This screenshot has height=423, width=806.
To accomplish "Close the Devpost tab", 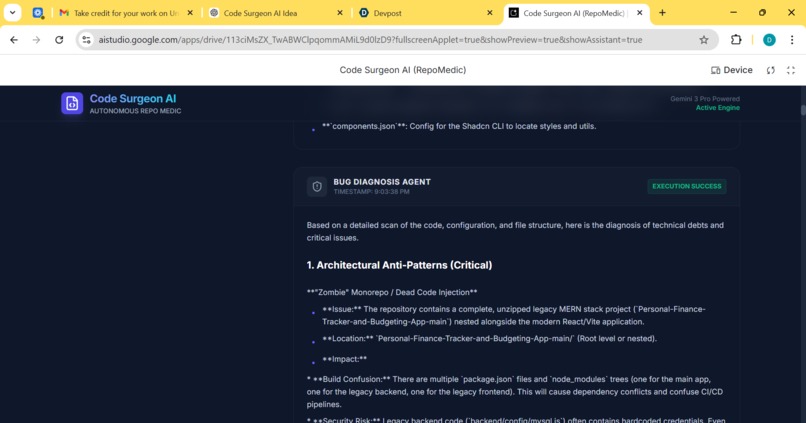I will (490, 13).
